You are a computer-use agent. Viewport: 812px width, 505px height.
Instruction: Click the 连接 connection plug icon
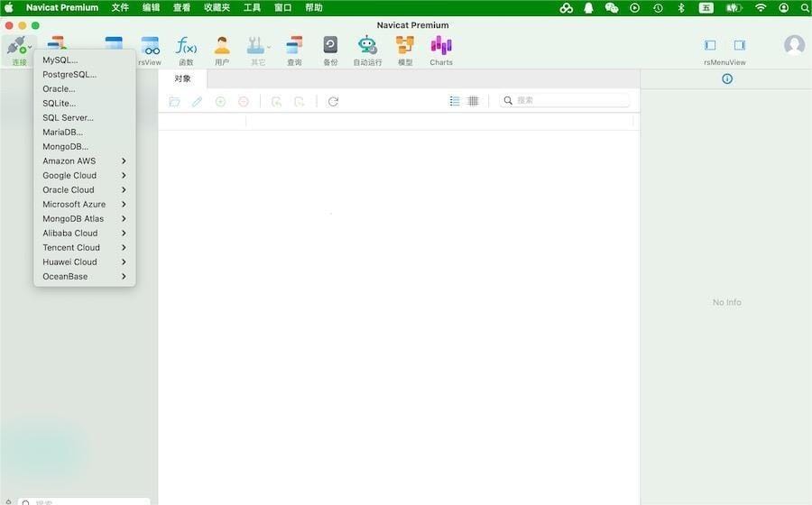pos(17,45)
